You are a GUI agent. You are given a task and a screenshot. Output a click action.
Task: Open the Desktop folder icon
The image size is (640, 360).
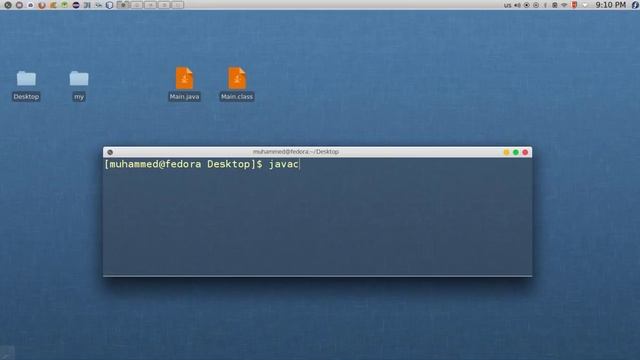26,79
